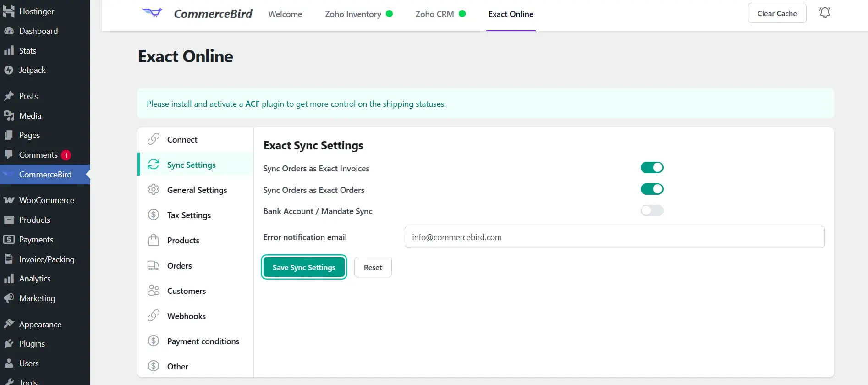
Task: Open the Connect section link icon
Action: coord(154,139)
